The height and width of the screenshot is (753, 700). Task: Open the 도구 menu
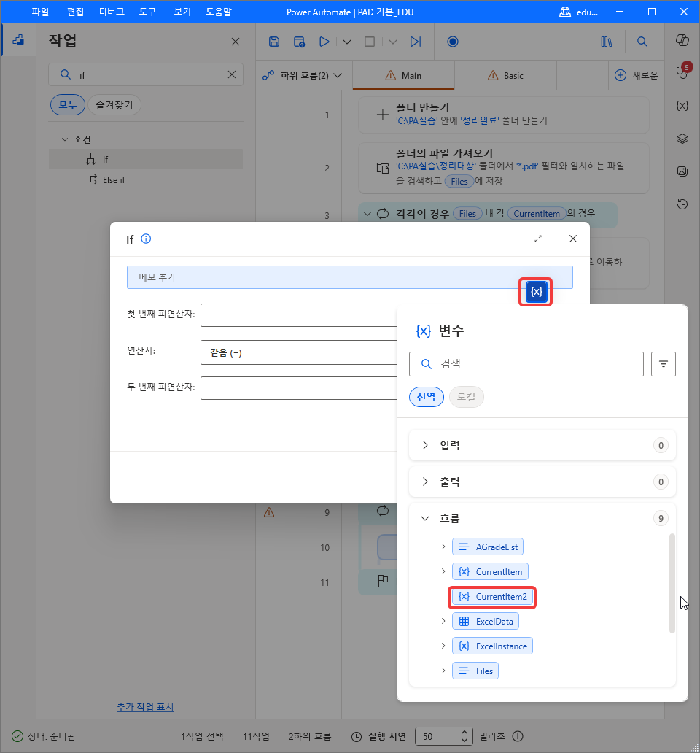(148, 12)
